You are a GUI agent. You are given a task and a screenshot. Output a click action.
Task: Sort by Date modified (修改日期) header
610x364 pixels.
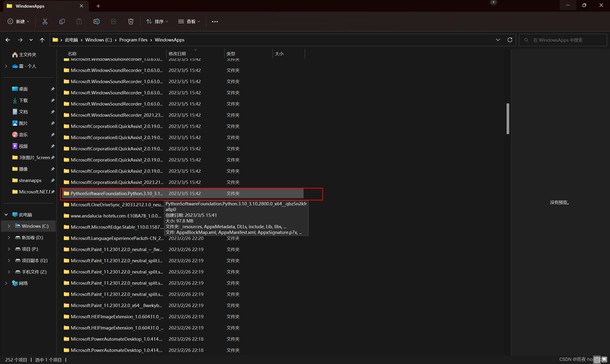coord(195,53)
